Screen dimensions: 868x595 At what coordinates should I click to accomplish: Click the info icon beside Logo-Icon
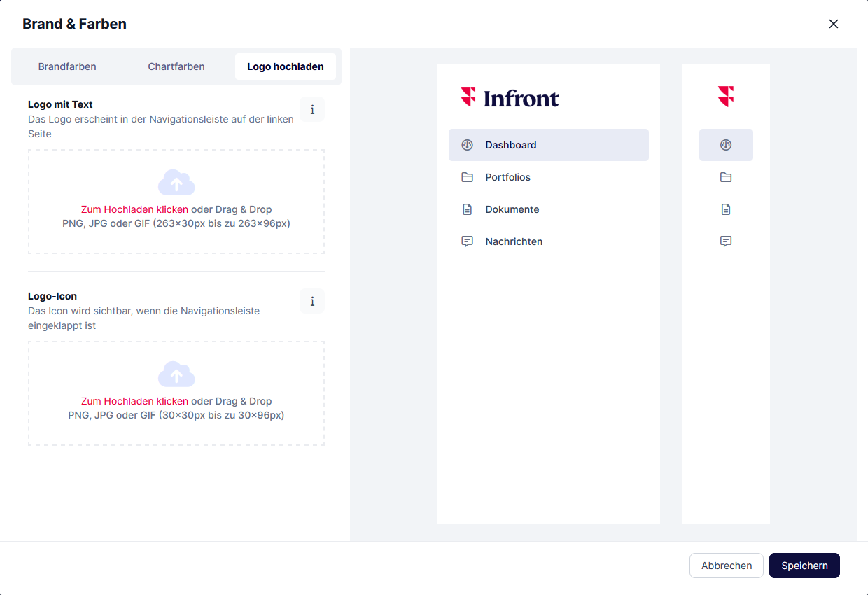click(x=312, y=302)
